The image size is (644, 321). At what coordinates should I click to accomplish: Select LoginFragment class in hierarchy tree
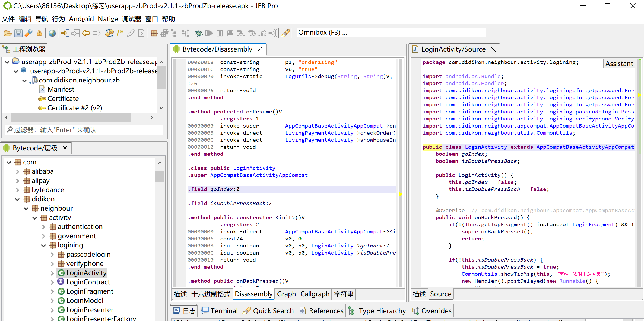click(x=90, y=291)
